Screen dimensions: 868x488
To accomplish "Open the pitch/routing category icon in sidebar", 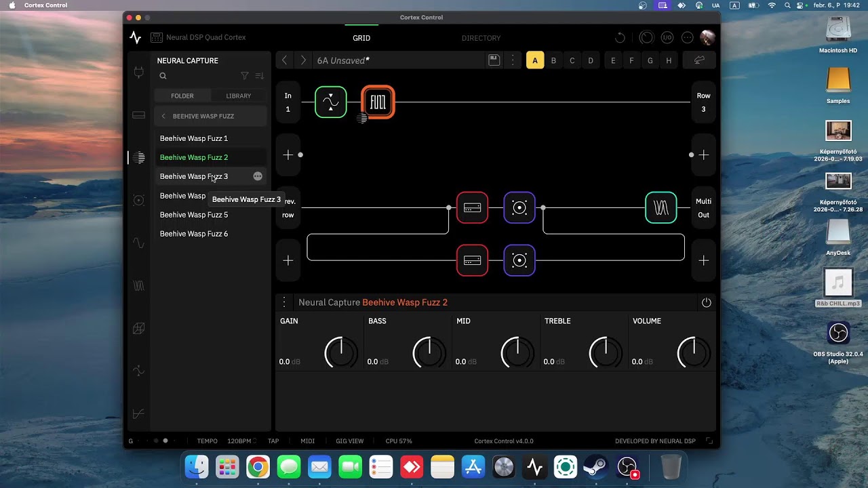I will point(139,371).
